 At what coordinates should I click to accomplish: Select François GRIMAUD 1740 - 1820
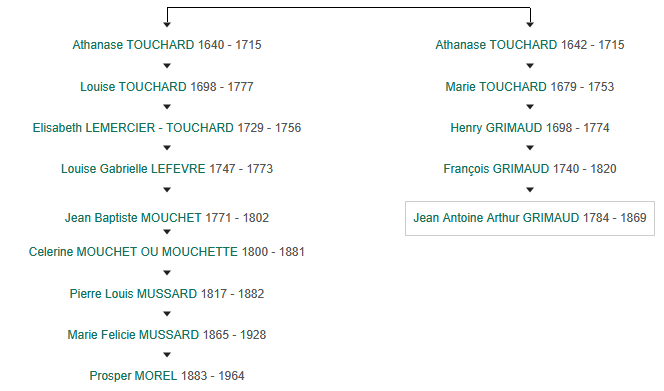coord(530,169)
